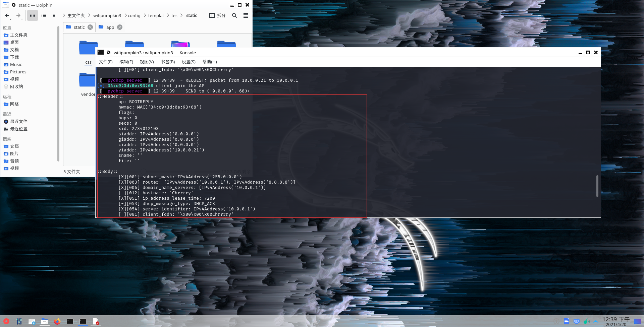The image size is (644, 327).
Task: Close the static tab in Dolphin
Action: click(90, 27)
